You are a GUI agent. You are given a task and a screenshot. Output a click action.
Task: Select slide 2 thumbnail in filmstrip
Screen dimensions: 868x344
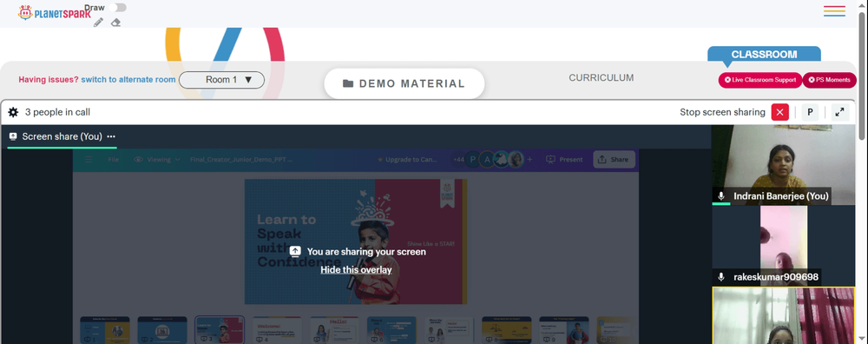pyautogui.click(x=162, y=330)
